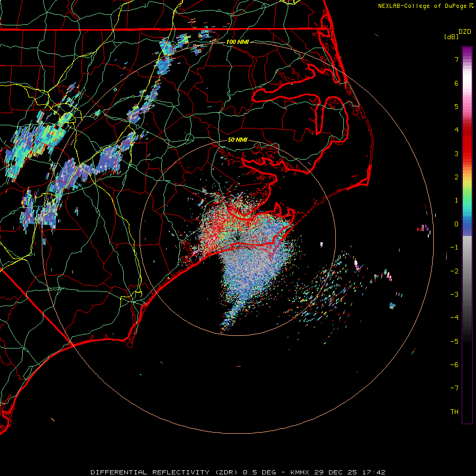Click the 2 value on color scale
Screen dimensions: 476x476
click(x=456, y=177)
